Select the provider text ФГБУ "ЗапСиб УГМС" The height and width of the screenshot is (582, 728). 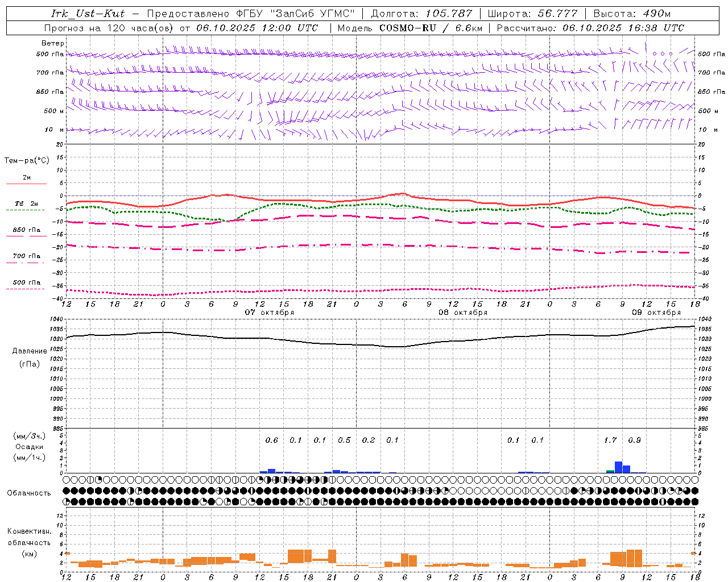(295, 14)
